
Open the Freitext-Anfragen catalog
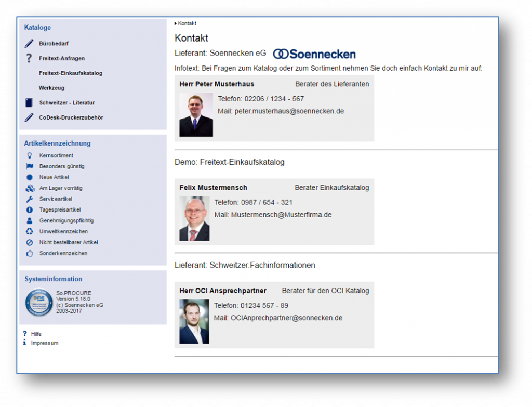click(x=62, y=58)
